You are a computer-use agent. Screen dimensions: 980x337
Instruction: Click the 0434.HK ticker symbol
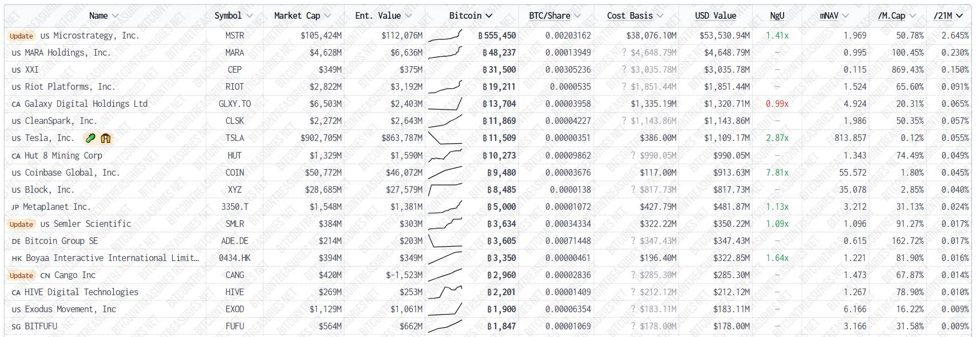point(235,258)
